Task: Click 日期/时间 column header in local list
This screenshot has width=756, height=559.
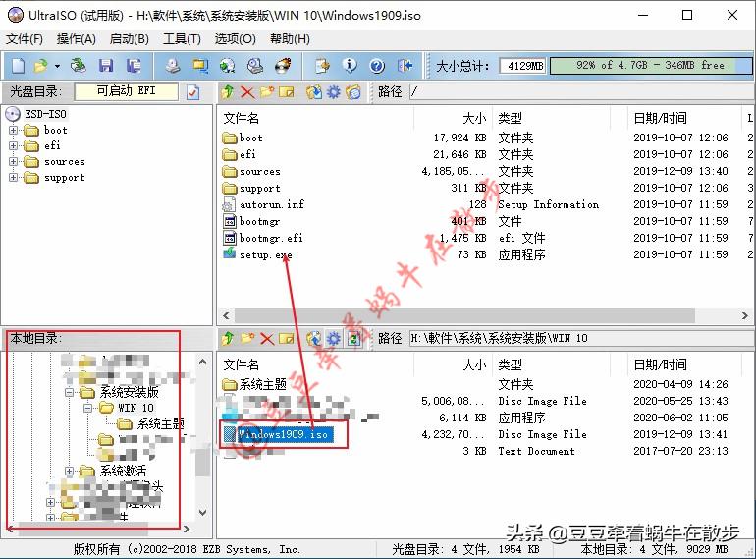Action: [660, 364]
